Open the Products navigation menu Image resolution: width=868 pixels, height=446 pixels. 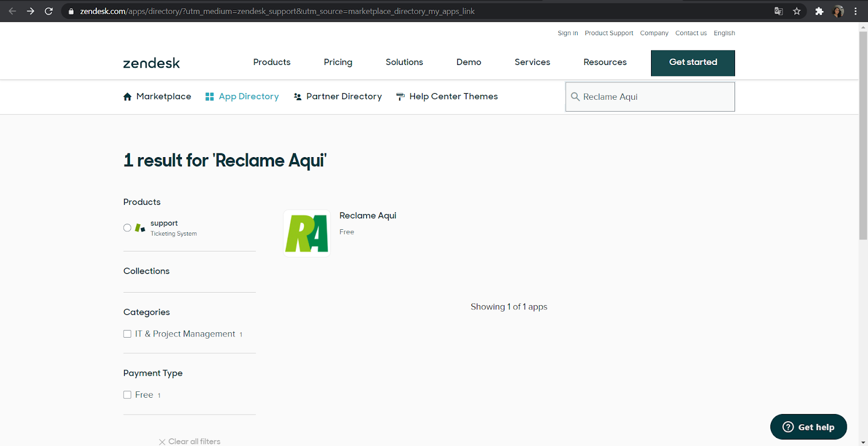(272, 62)
